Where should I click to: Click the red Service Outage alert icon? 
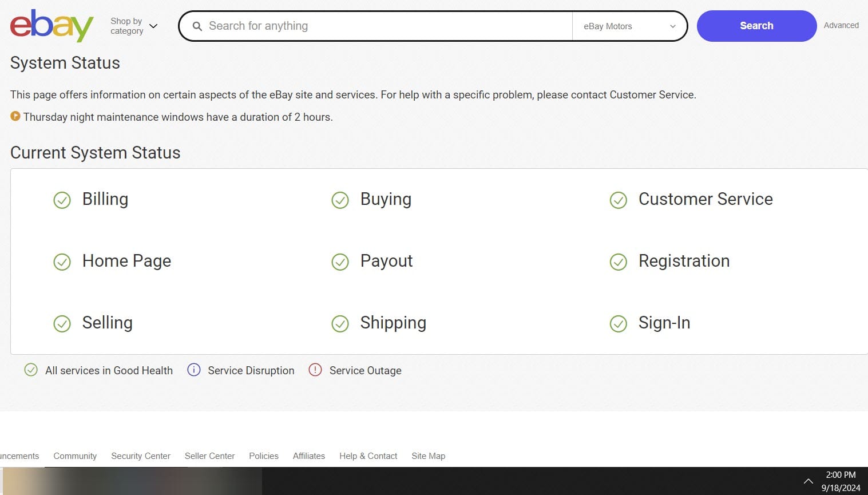[x=315, y=370]
